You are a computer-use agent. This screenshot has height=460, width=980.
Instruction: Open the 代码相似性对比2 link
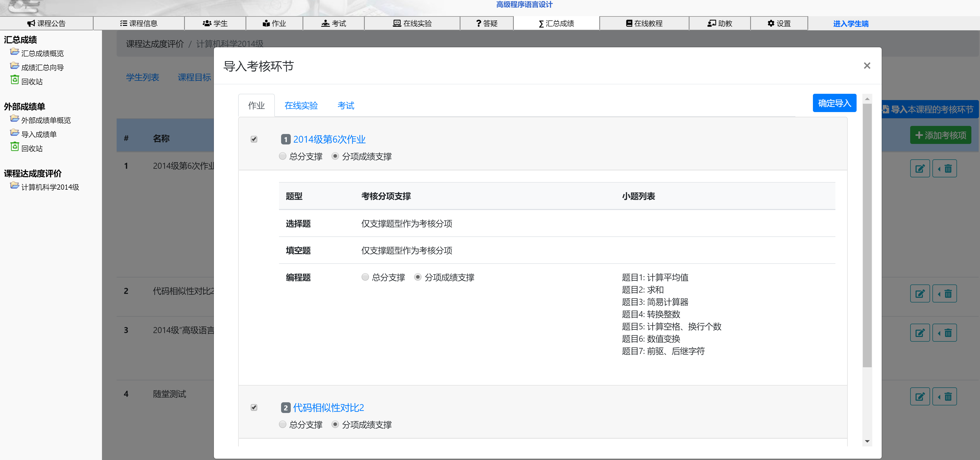point(328,408)
